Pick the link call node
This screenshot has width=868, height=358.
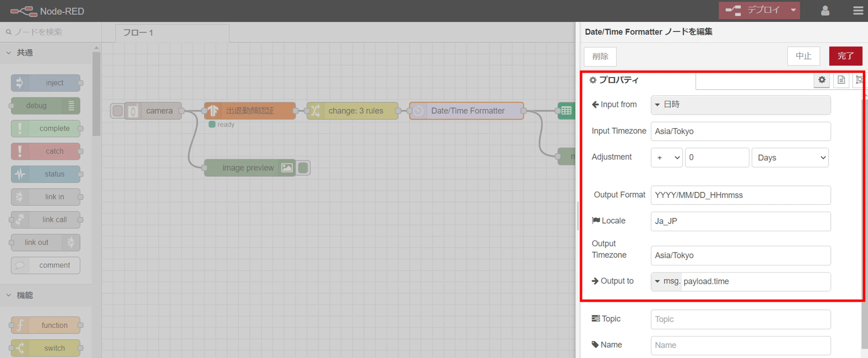coord(45,219)
